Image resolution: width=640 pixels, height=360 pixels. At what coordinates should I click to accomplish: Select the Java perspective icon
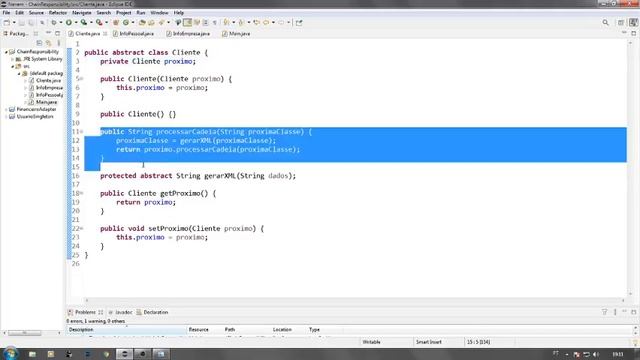[633, 22]
